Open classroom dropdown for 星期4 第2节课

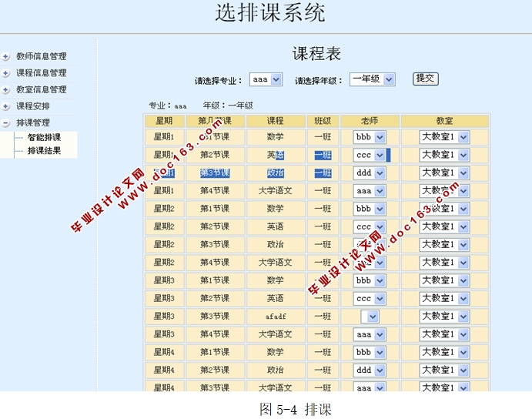click(444, 370)
